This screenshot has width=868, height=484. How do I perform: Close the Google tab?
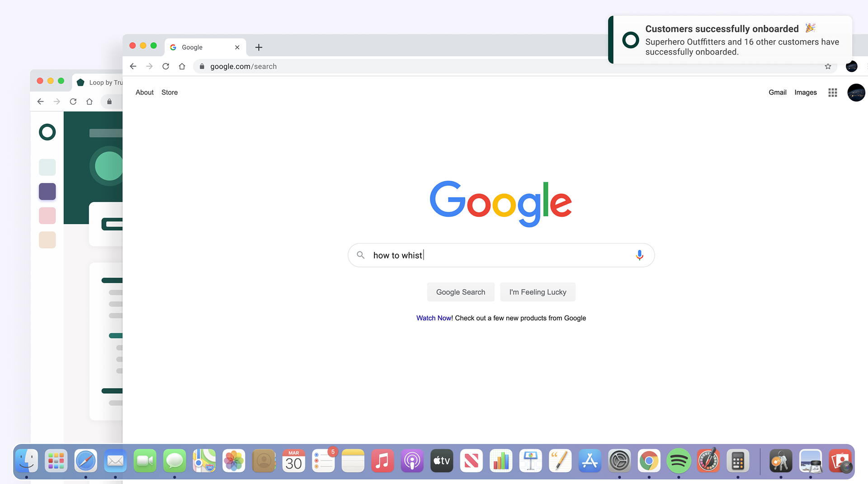pyautogui.click(x=237, y=47)
